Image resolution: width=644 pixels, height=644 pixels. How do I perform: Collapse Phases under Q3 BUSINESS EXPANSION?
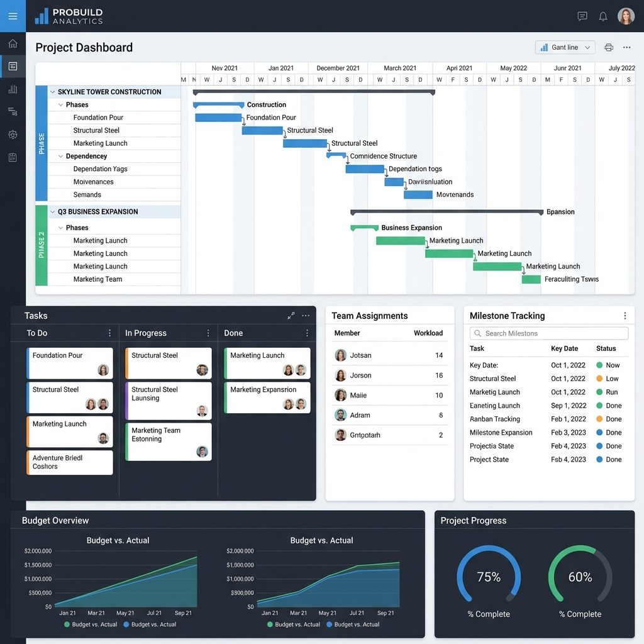coord(60,227)
